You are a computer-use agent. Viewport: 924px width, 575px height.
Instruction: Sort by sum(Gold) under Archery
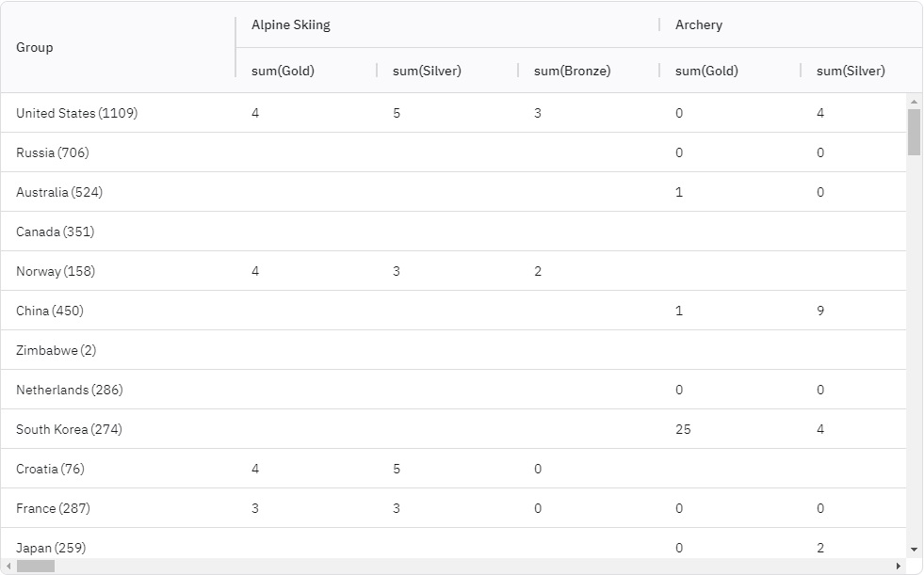pyautogui.click(x=730, y=71)
